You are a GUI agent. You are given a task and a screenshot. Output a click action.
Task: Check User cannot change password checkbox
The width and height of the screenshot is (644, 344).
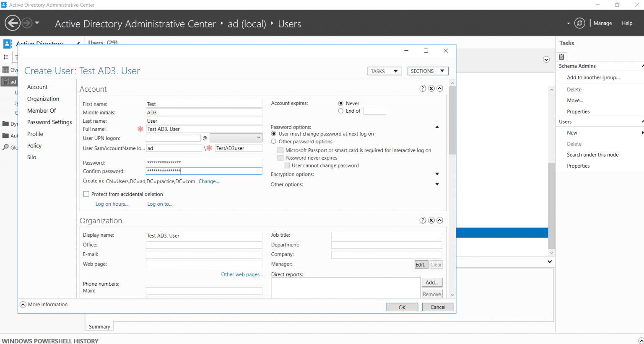[287, 166]
